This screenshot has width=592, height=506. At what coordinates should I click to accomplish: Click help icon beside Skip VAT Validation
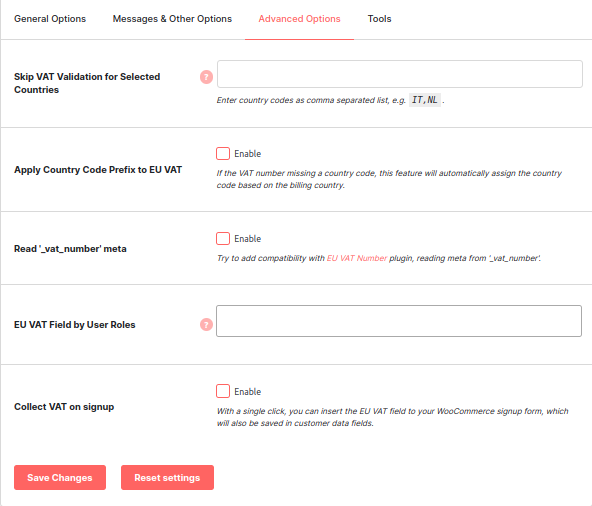coord(206,77)
